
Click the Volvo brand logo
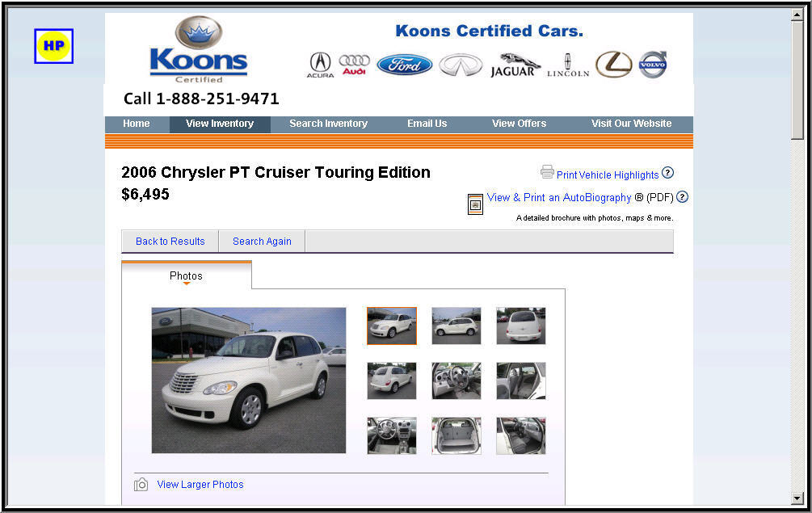tap(653, 65)
